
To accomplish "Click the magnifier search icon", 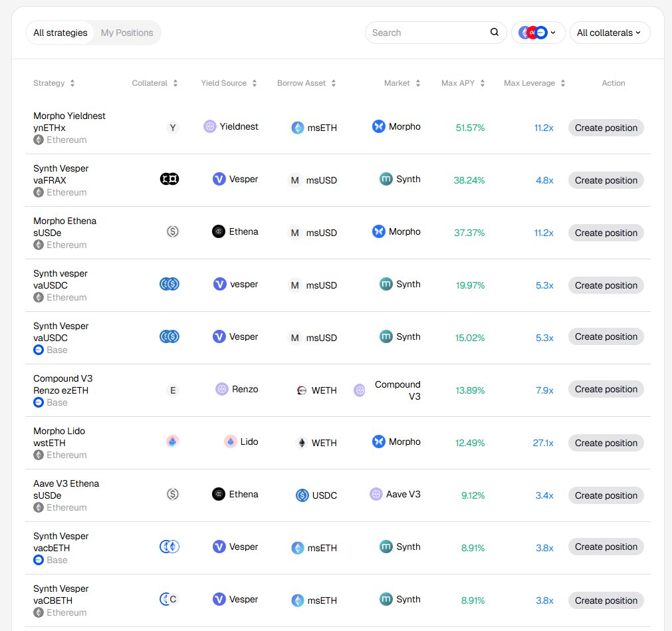I will (494, 32).
